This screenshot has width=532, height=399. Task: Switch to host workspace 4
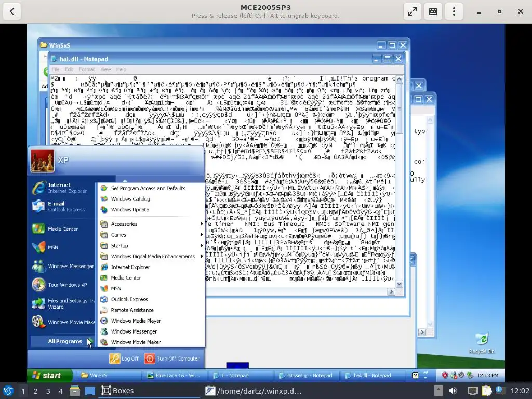pos(61,391)
